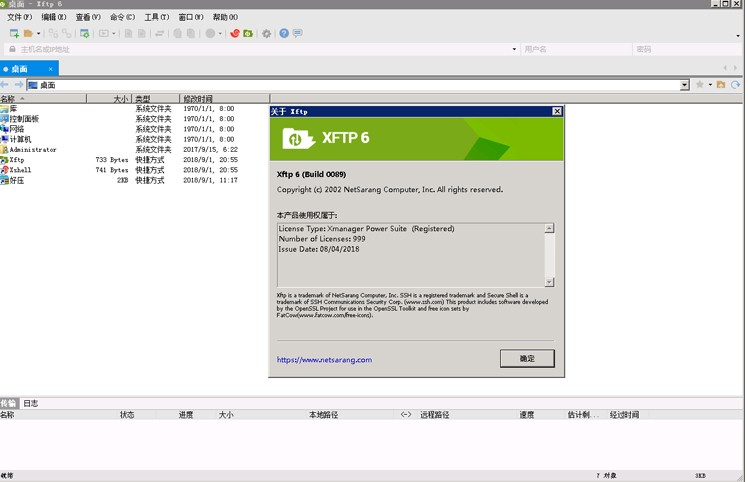Image resolution: width=748 pixels, height=482 pixels.
Task: Click the license info box scroll-down arrow
Action: pyautogui.click(x=549, y=281)
